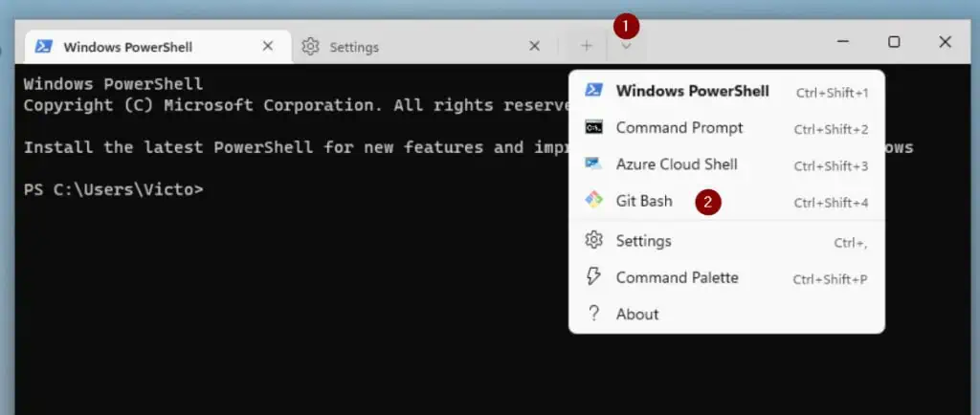The height and width of the screenshot is (415, 980).
Task: Close the Settings tab
Action: pyautogui.click(x=534, y=46)
